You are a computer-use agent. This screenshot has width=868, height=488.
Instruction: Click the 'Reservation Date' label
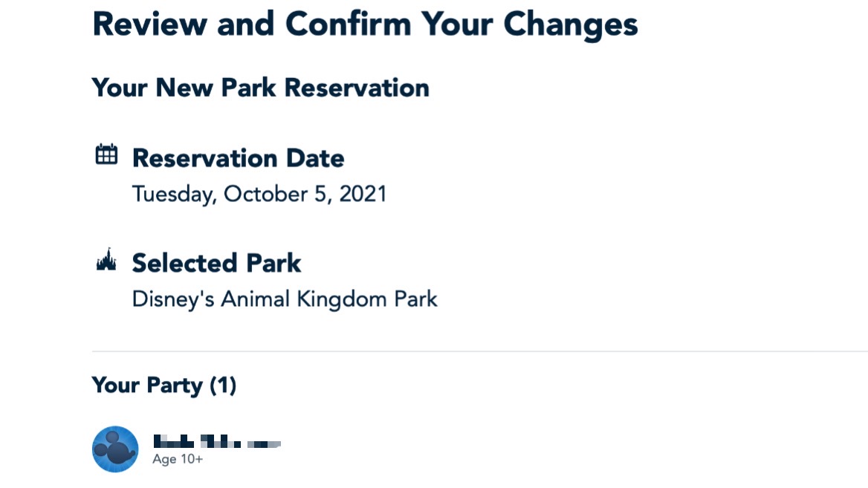[x=238, y=158]
